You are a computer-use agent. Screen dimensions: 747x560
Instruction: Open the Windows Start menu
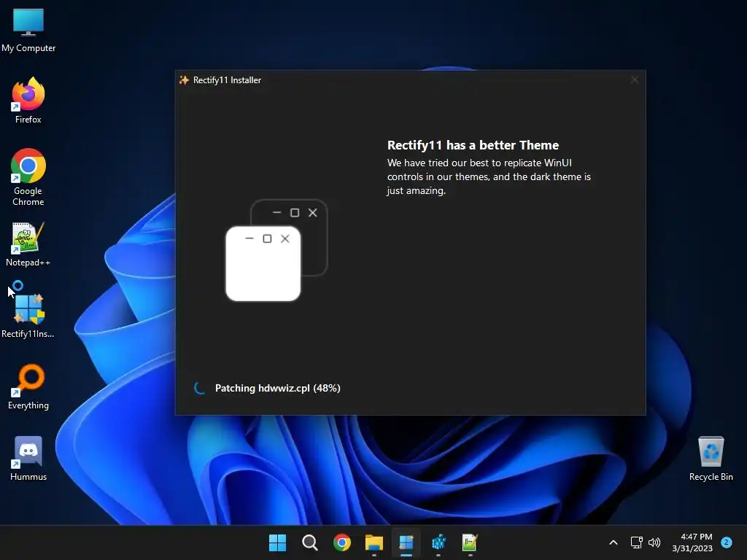(277, 542)
